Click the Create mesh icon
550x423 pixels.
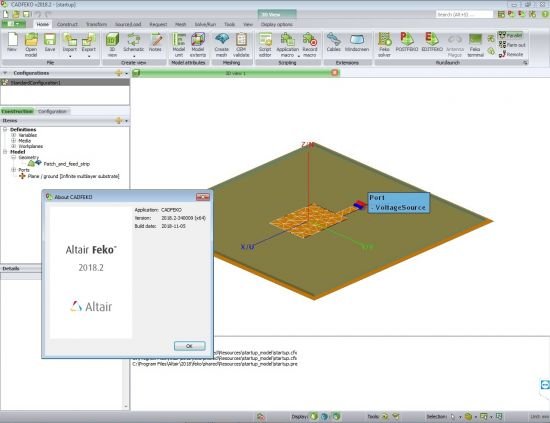click(x=222, y=45)
